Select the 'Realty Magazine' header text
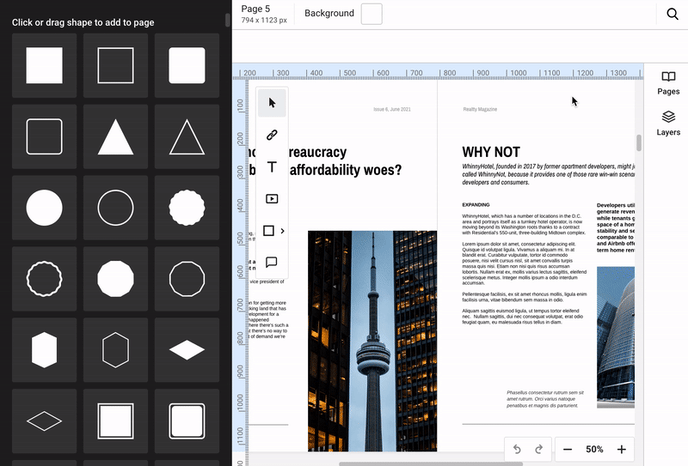The height and width of the screenshot is (466, 688). click(x=480, y=109)
